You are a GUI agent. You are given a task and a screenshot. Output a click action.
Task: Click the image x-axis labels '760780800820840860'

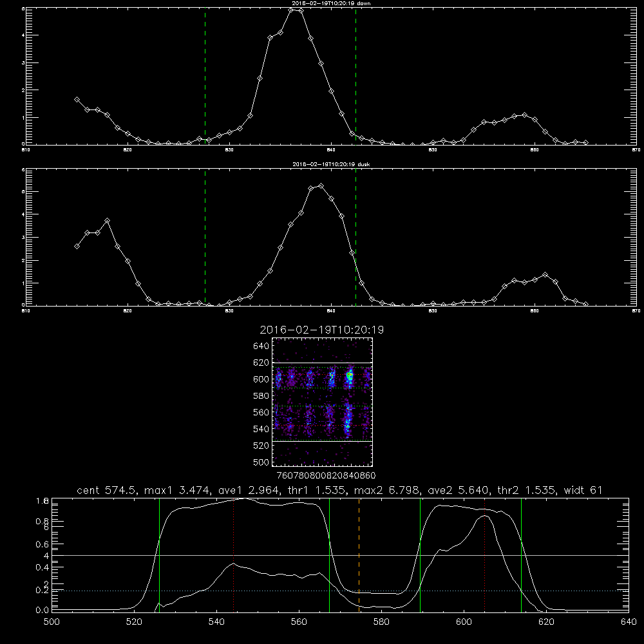(327, 476)
